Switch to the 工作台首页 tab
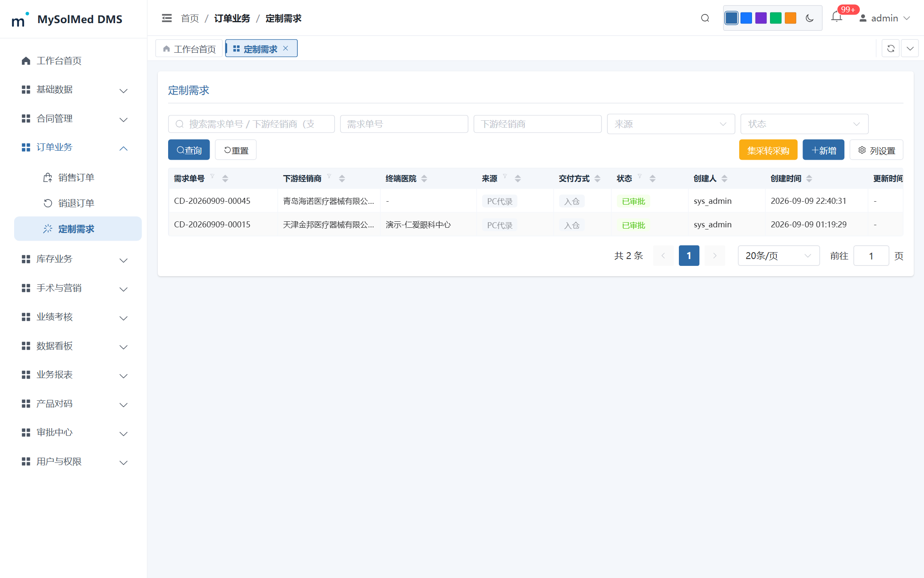Image resolution: width=924 pixels, height=578 pixels. coord(189,48)
